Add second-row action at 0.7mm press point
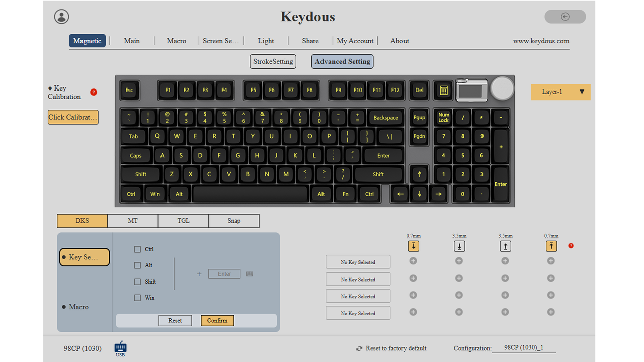The height and width of the screenshot is (362, 644). pyautogui.click(x=413, y=278)
